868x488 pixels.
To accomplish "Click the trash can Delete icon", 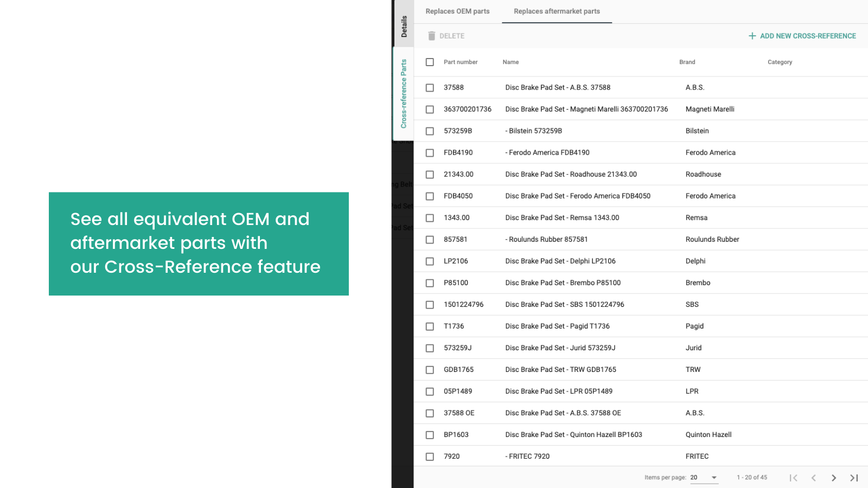I will click(432, 36).
